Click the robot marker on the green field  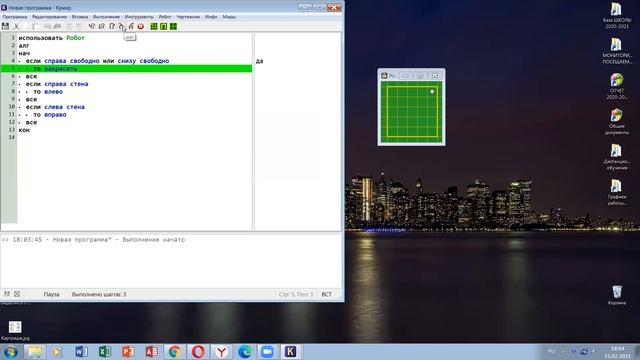(x=432, y=91)
